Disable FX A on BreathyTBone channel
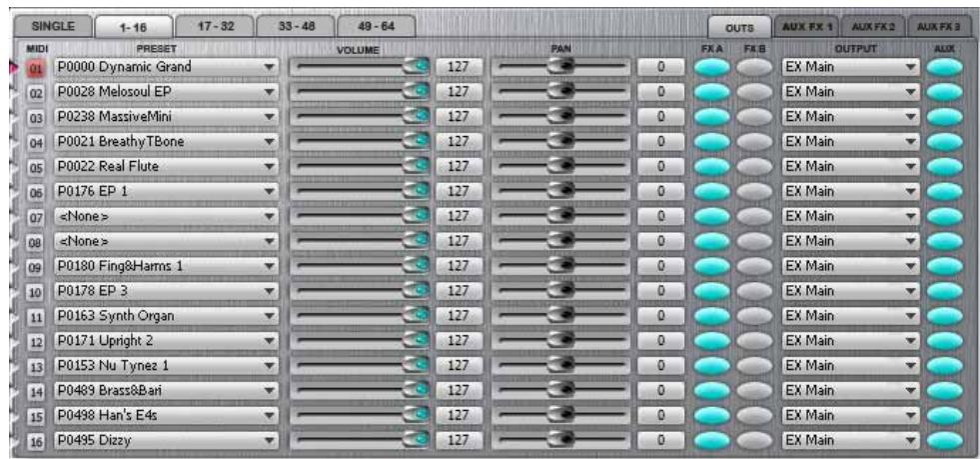Screen dimensions: 980x459 712,143
